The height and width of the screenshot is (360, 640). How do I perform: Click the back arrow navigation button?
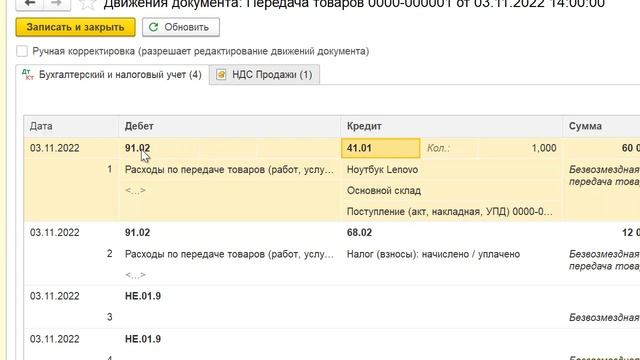click(29, 4)
